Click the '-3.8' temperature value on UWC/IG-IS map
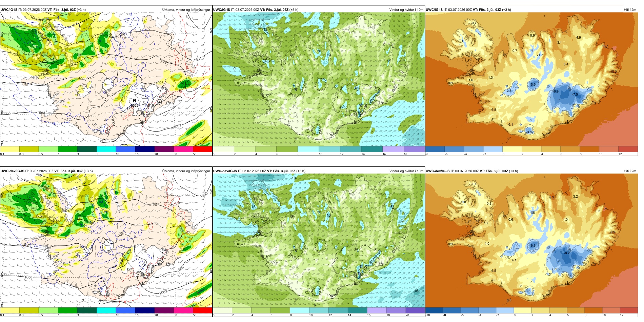Screen dimensions: 644x322 (x=529, y=132)
